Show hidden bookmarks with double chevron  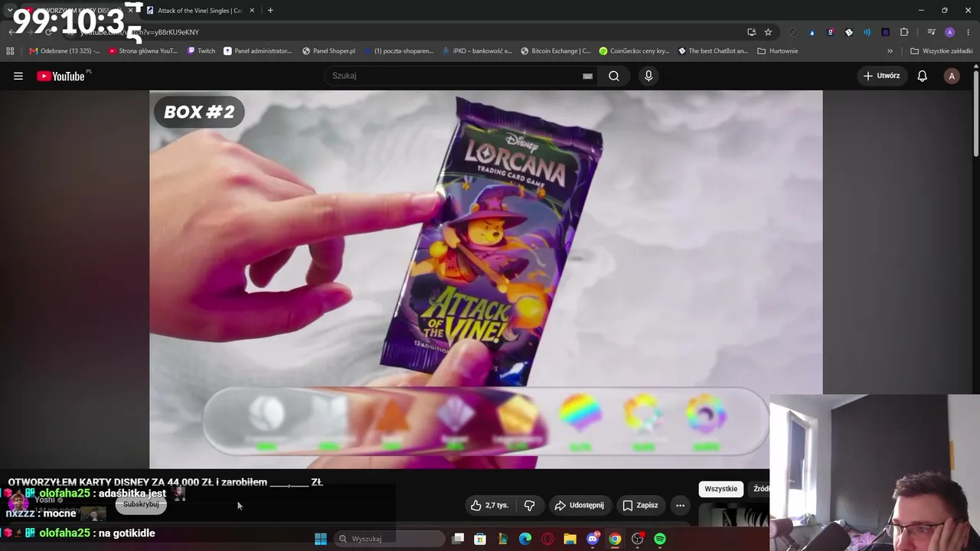click(890, 51)
